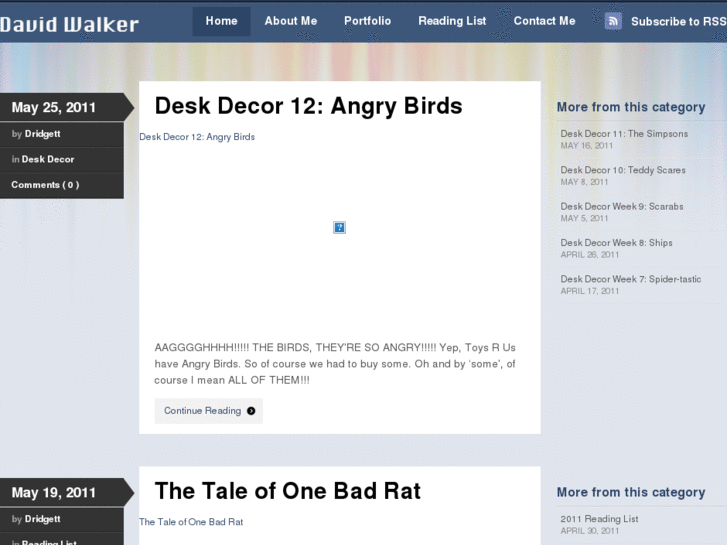Click the second More from this category heading
The image size is (727, 545).
click(x=631, y=492)
